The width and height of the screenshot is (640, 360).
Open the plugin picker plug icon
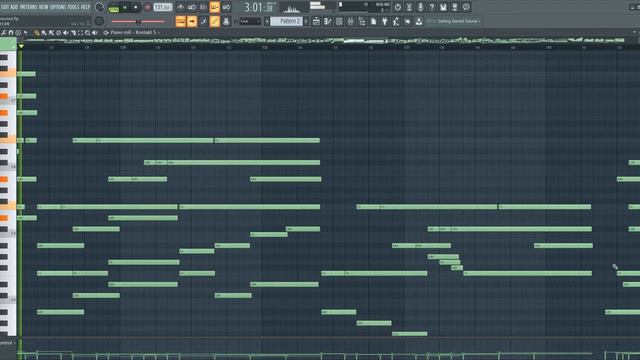(x=384, y=21)
